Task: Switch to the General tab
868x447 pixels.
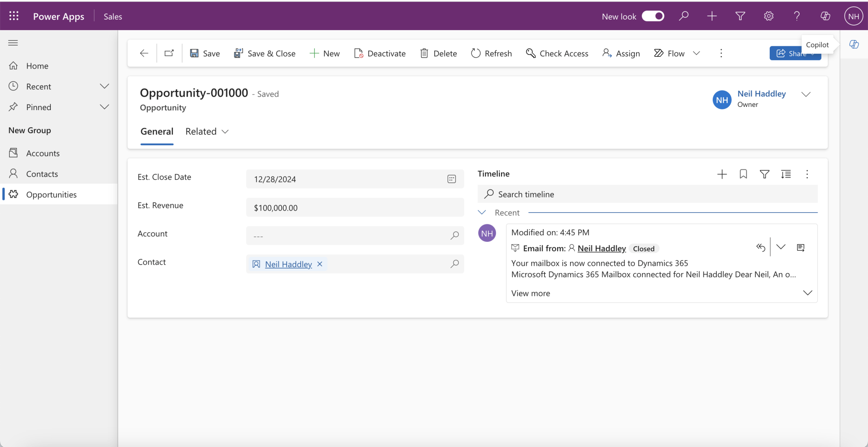Action: pyautogui.click(x=157, y=131)
